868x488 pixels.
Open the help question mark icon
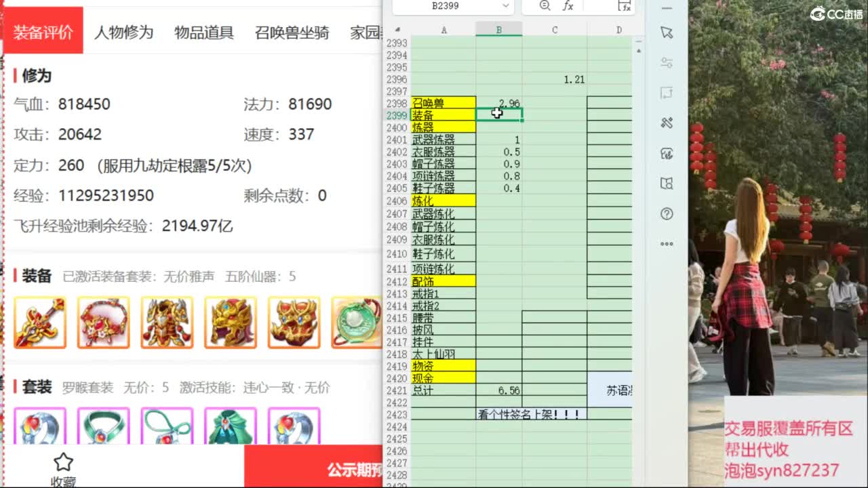[667, 213]
